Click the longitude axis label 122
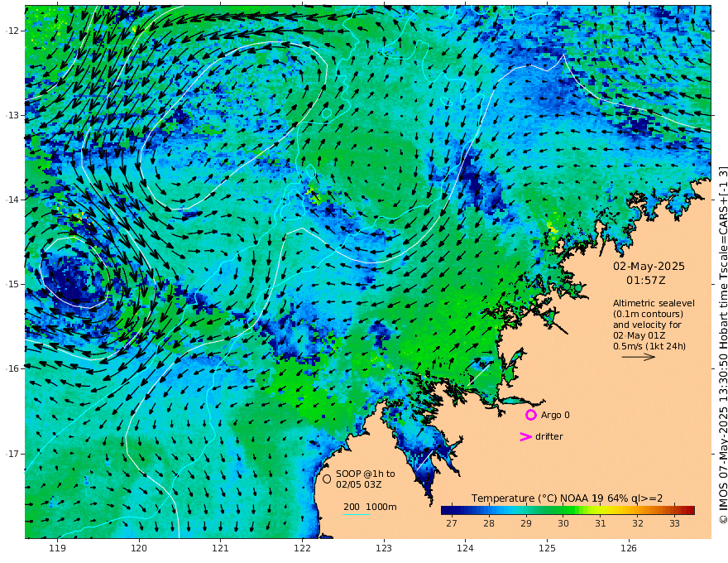Image resolution: width=728 pixels, height=563 pixels. (302, 548)
